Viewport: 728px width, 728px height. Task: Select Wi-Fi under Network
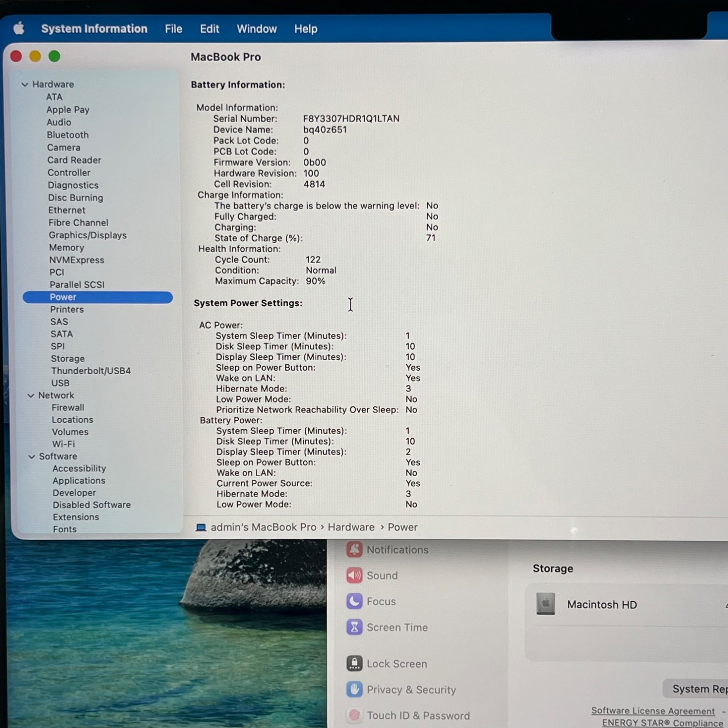click(64, 444)
